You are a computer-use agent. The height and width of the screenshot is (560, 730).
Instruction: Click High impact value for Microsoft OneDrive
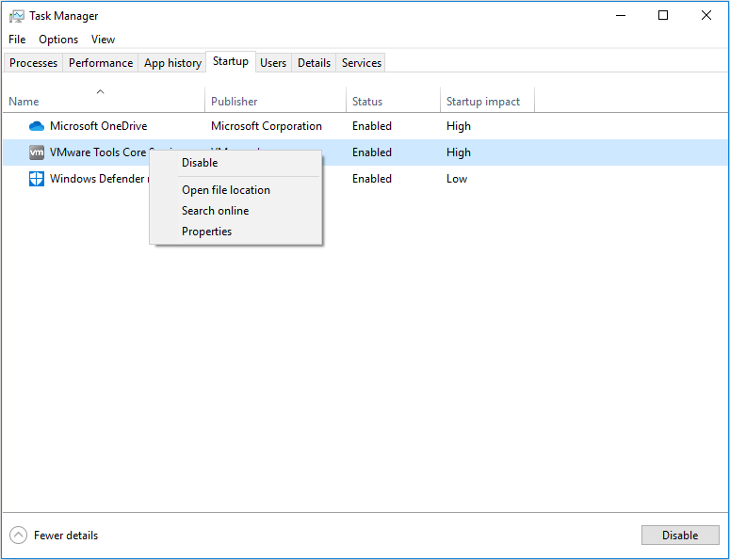click(459, 126)
